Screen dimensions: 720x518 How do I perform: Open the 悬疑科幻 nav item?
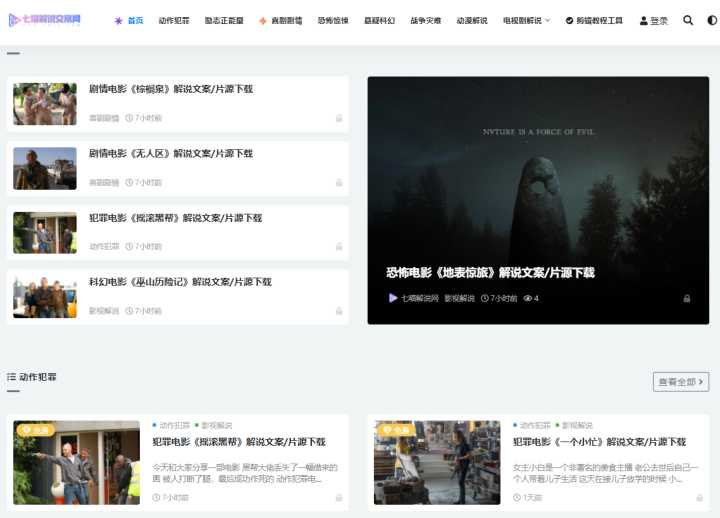coord(379,21)
